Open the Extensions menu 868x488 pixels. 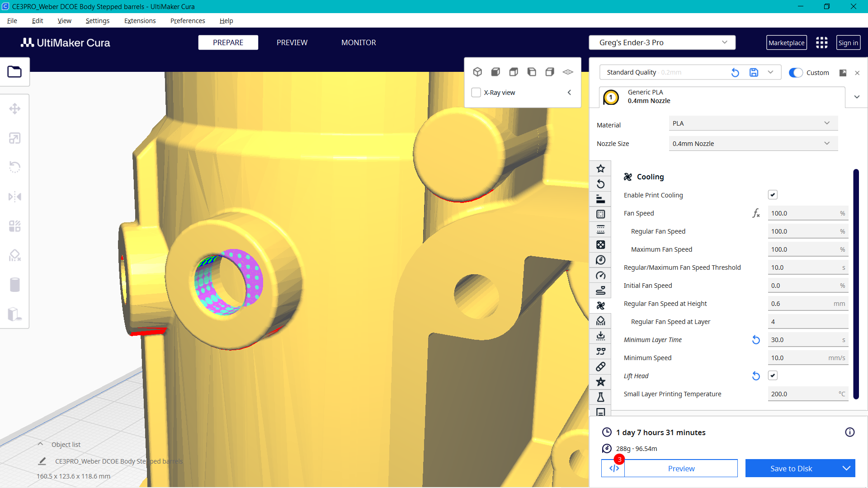coord(140,21)
